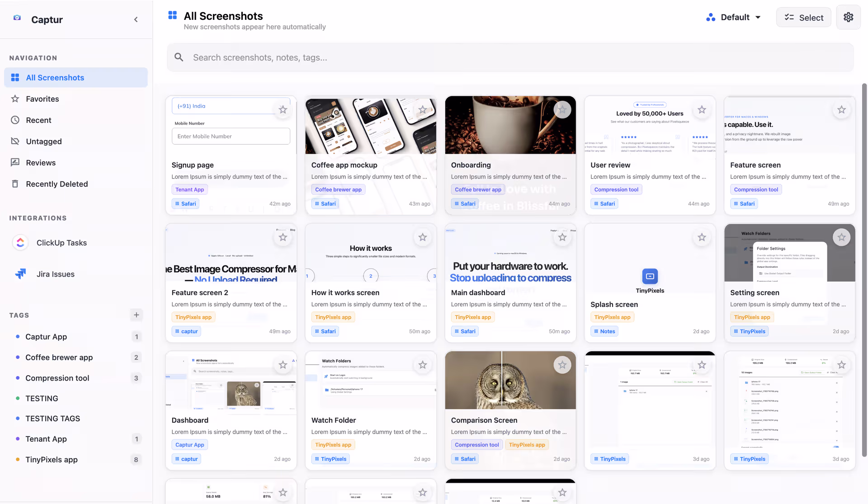Filter by Tenant App tag in sidebar
Viewport: 868px width, 504px height.
[x=76, y=438]
